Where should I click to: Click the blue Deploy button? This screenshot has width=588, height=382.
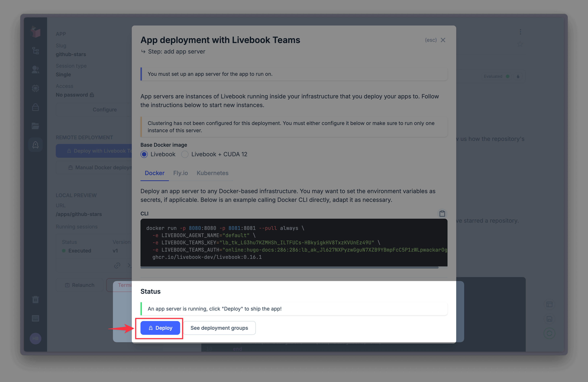160,328
